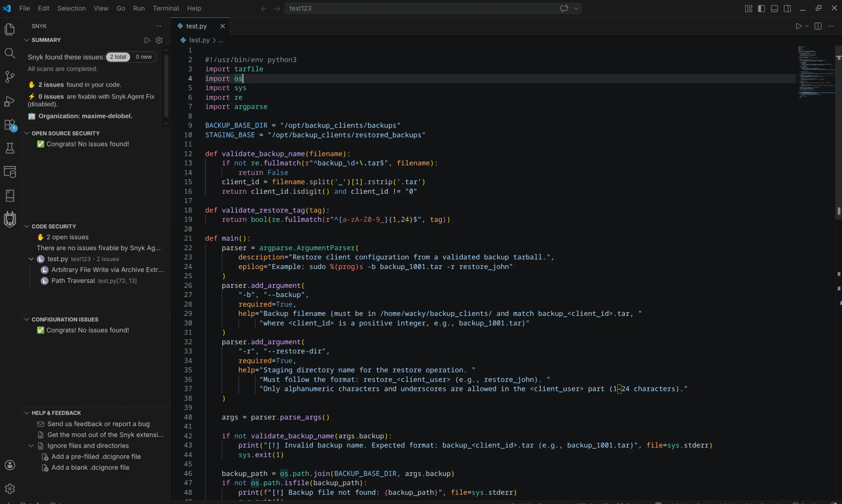Open the Run menu in menu bar

(139, 9)
